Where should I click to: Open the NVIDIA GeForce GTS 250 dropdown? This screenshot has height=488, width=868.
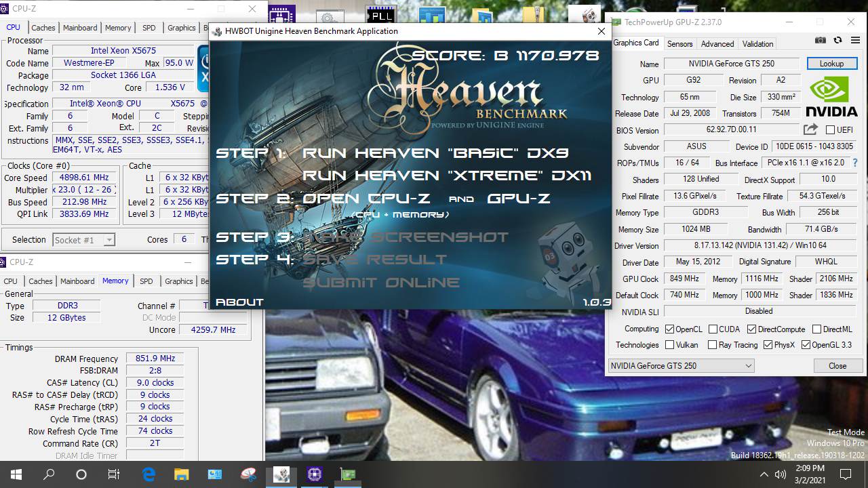click(681, 366)
